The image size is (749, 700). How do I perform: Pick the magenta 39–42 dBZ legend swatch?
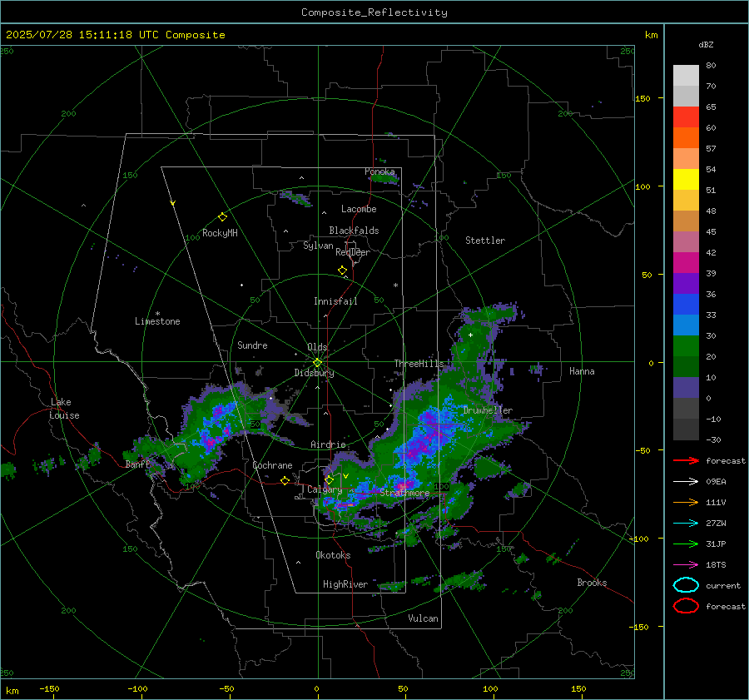point(686,263)
